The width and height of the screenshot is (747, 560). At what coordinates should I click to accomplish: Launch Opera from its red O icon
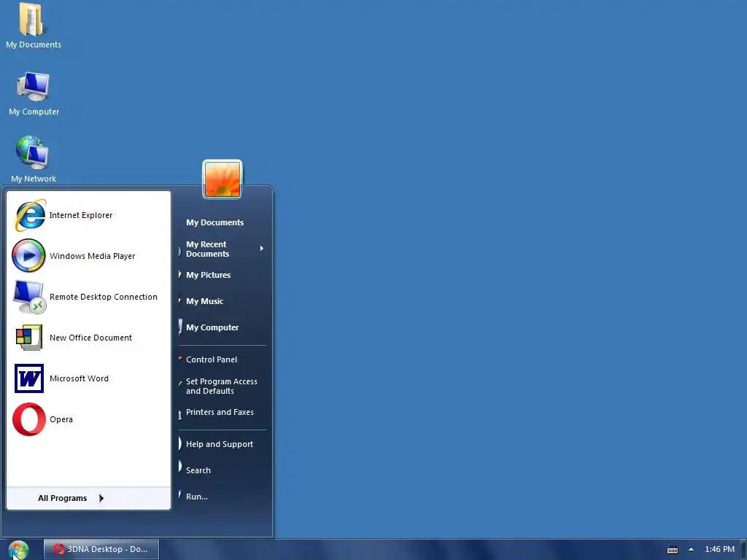pos(29,419)
